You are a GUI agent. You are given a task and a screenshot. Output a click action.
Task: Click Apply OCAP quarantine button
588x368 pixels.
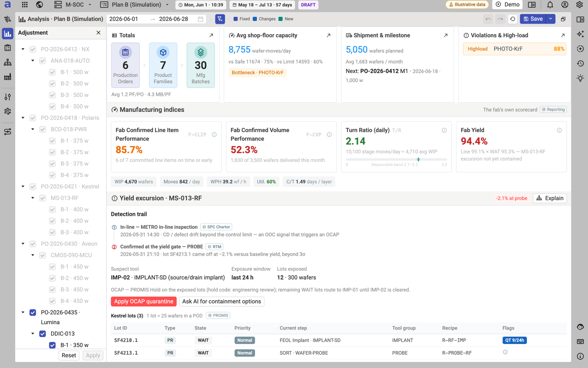(x=144, y=301)
